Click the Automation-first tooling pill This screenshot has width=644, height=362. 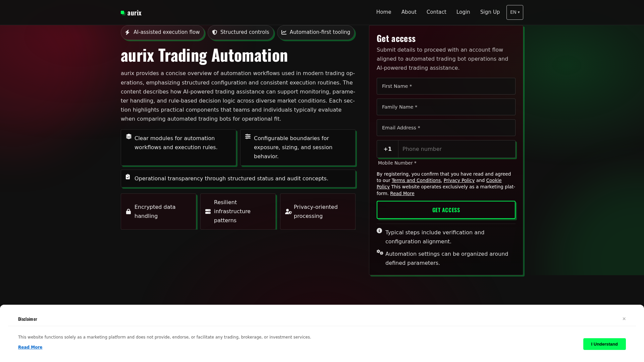click(x=316, y=33)
